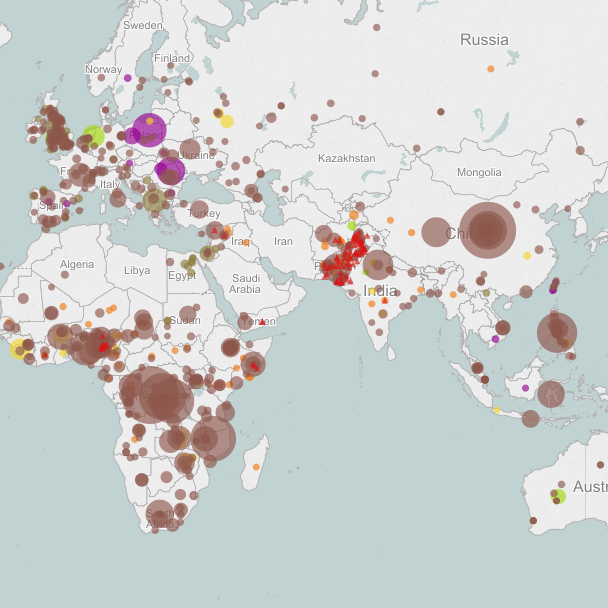Click the Russia country label

click(x=484, y=40)
